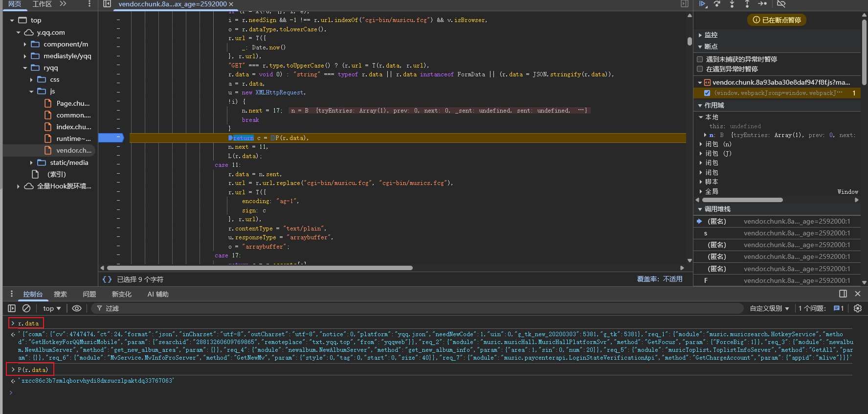Clear the console with the ban icon

[26, 308]
